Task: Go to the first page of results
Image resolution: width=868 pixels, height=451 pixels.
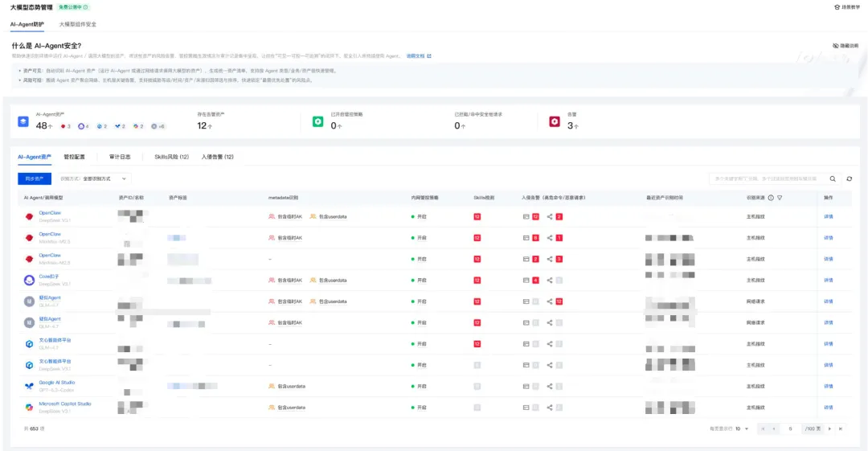Action: (763, 428)
